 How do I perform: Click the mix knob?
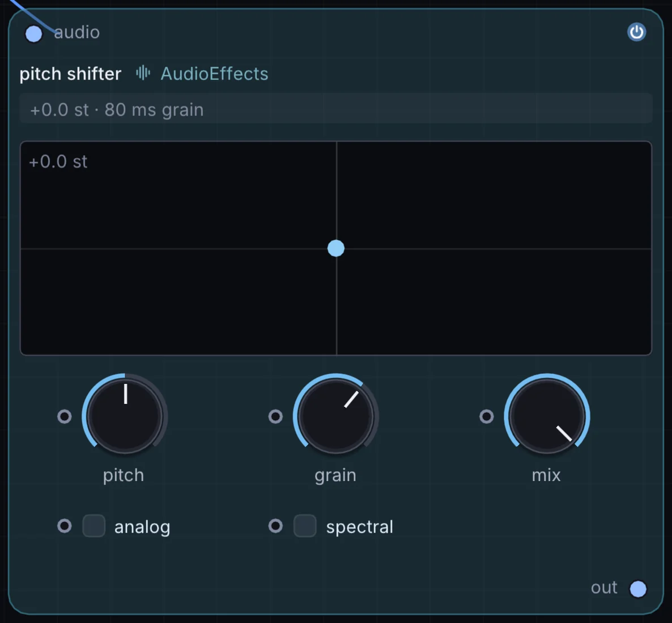547,416
